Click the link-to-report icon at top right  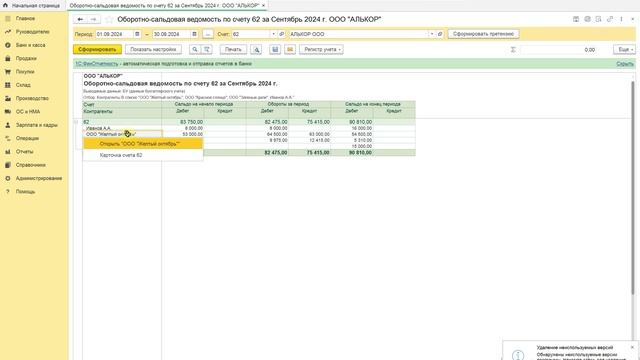point(610,19)
